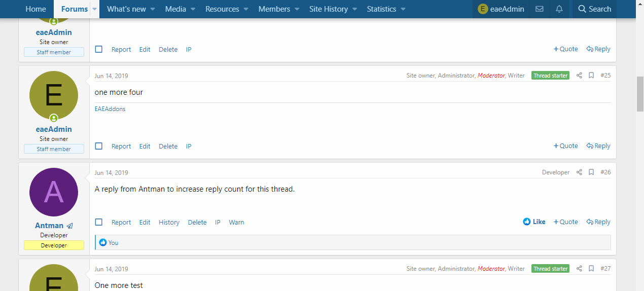Open alerts bell icon
Image resolution: width=644 pixels, height=291 pixels.
pyautogui.click(x=559, y=9)
